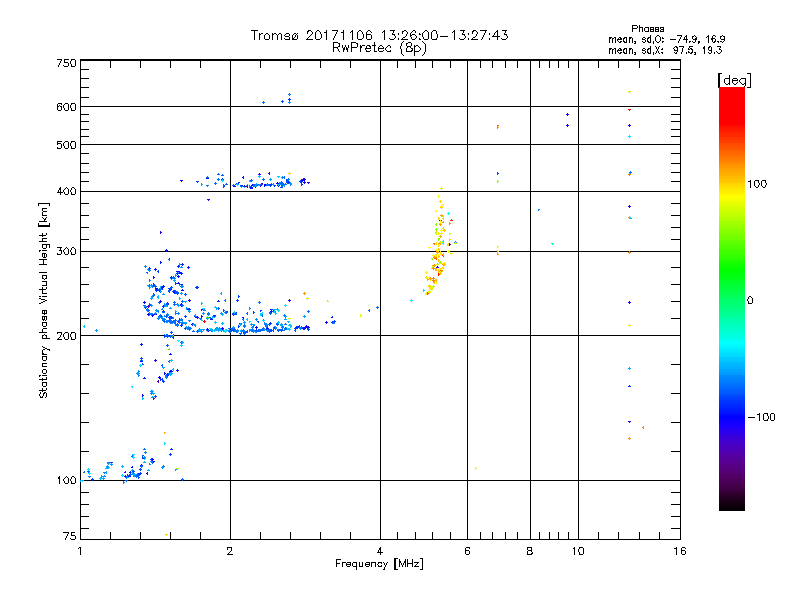Click the "mean, sd,X: 97.5, 19.3" line
This screenshot has height=600, width=800.
point(665,50)
